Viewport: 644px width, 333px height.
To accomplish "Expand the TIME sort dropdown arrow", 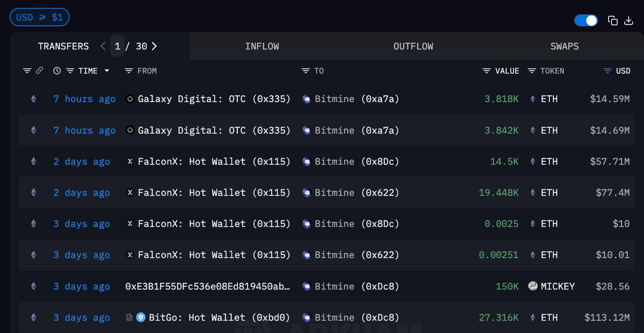I will pos(107,71).
